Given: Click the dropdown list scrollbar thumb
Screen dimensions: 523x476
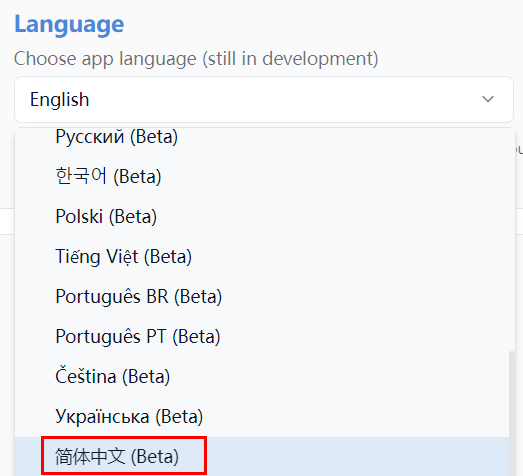Looking at the screenshot, I should pos(512,414).
